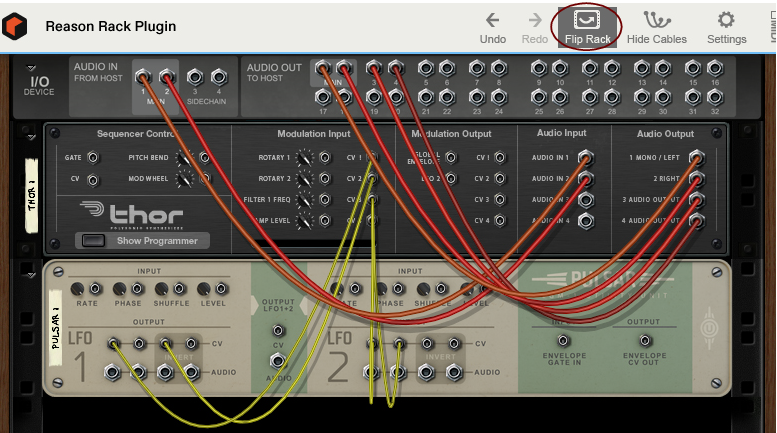Click Thor Audio In 4 jack

pos(585,221)
